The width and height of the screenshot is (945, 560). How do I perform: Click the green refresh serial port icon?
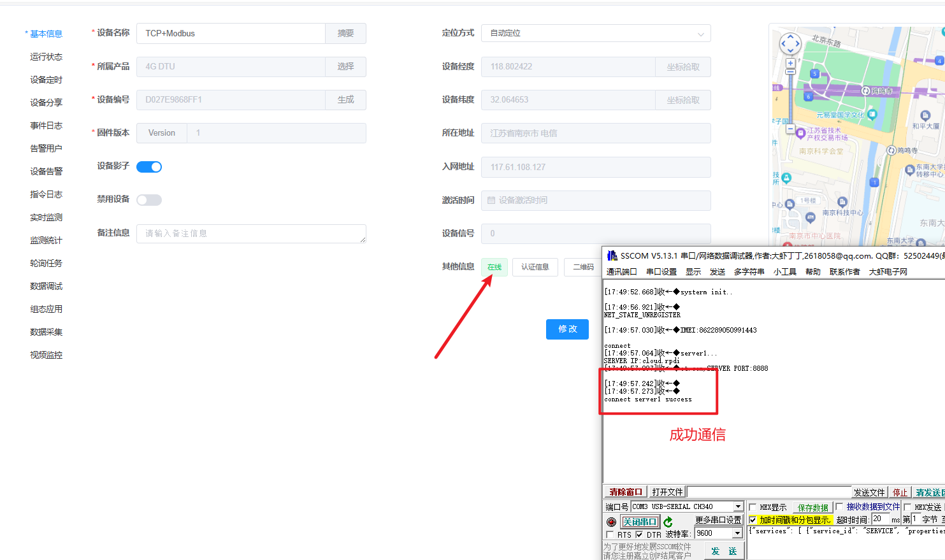(668, 522)
